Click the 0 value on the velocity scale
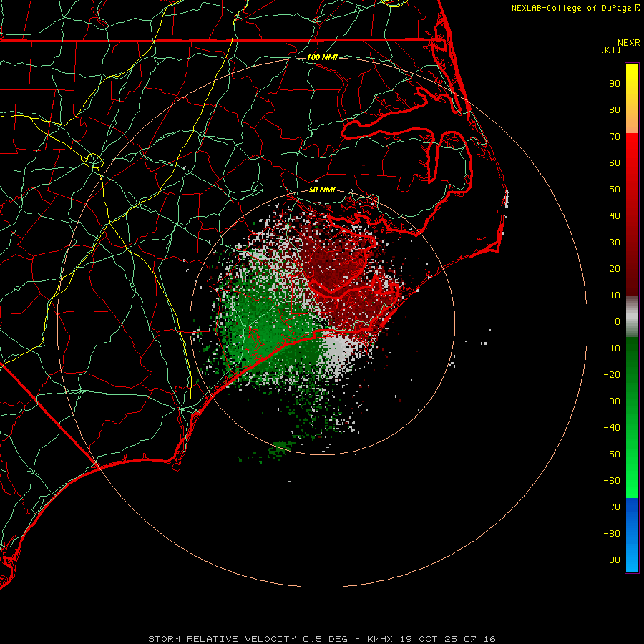644x644 pixels. (618, 322)
